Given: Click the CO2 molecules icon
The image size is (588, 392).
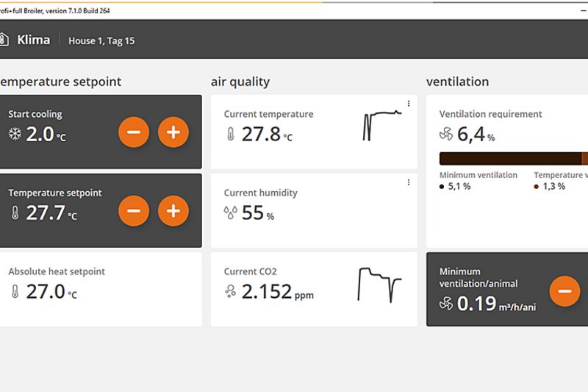Looking at the screenshot, I should (230, 292).
